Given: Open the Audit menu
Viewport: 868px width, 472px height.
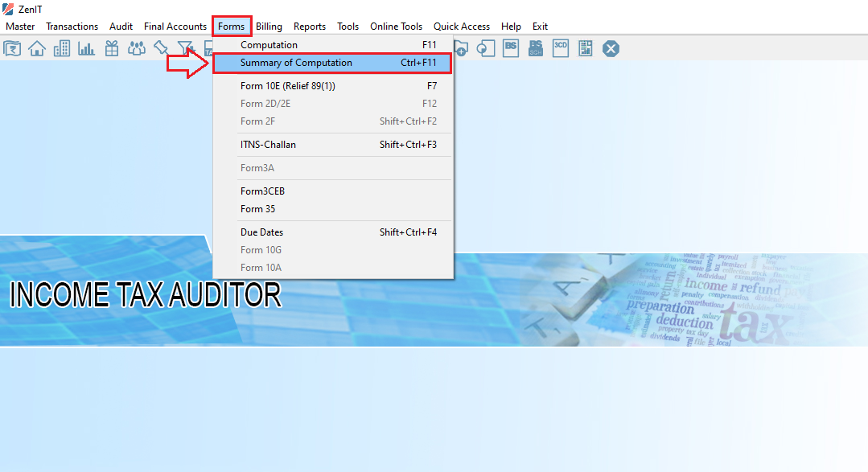Looking at the screenshot, I should pos(121,26).
